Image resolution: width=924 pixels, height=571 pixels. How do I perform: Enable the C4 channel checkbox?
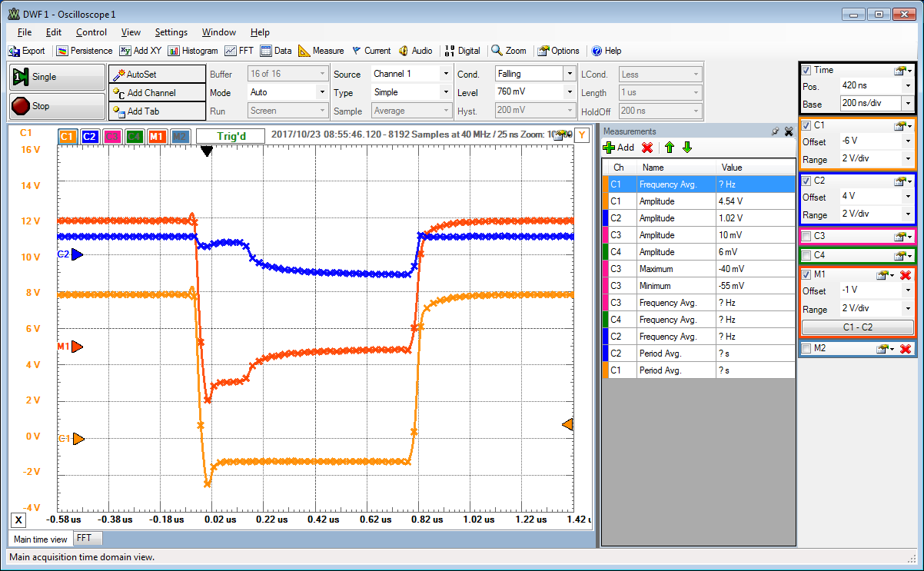pos(806,255)
